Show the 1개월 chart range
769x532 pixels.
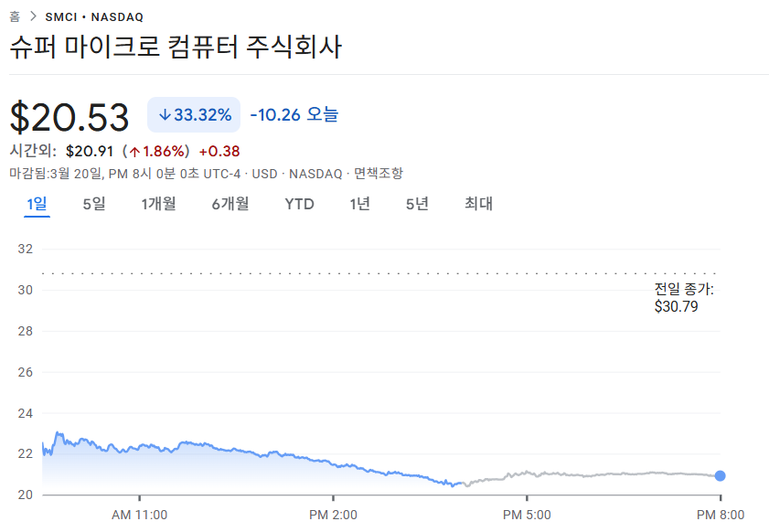(158, 204)
